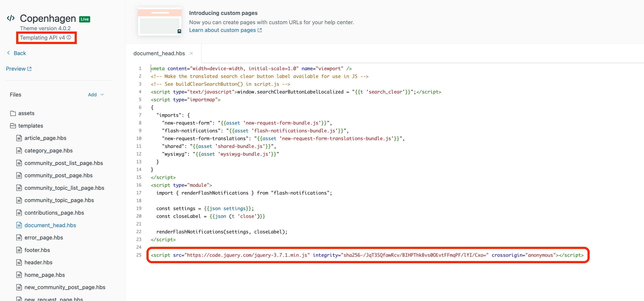Click the custom pages banner thumbnail
The image size is (644, 301).
pyautogui.click(x=160, y=22)
